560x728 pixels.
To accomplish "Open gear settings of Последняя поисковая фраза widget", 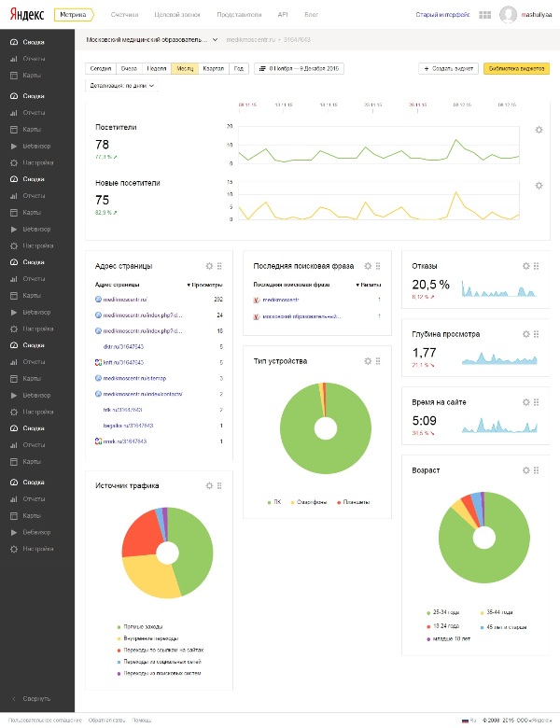I will (368, 266).
